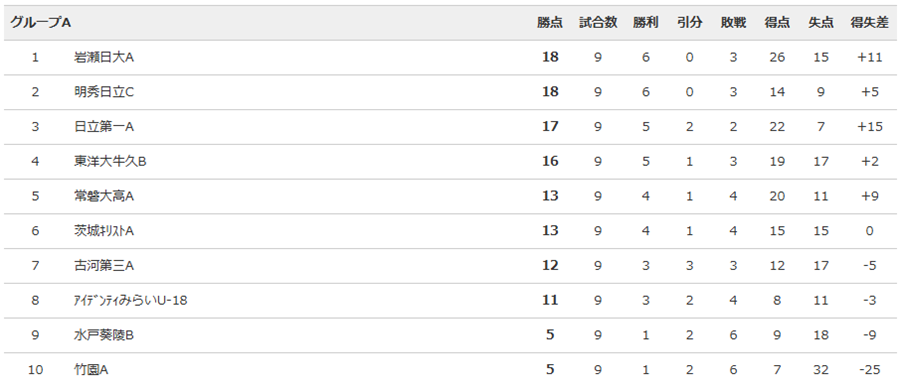Image resolution: width=900 pixels, height=387 pixels.
Task: Click team name 茨城キリストA
Action: (104, 231)
